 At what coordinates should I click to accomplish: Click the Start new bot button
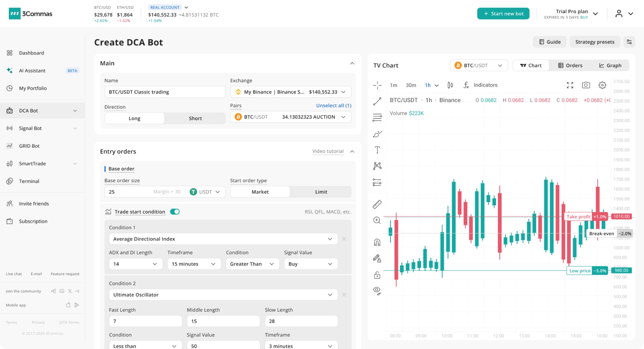click(503, 14)
